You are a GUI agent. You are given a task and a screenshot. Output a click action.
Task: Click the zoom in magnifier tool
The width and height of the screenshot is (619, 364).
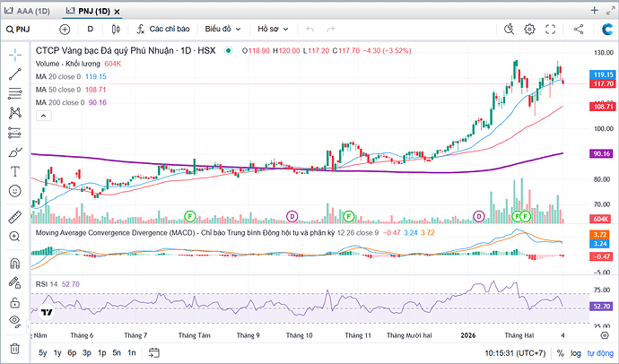click(x=14, y=236)
